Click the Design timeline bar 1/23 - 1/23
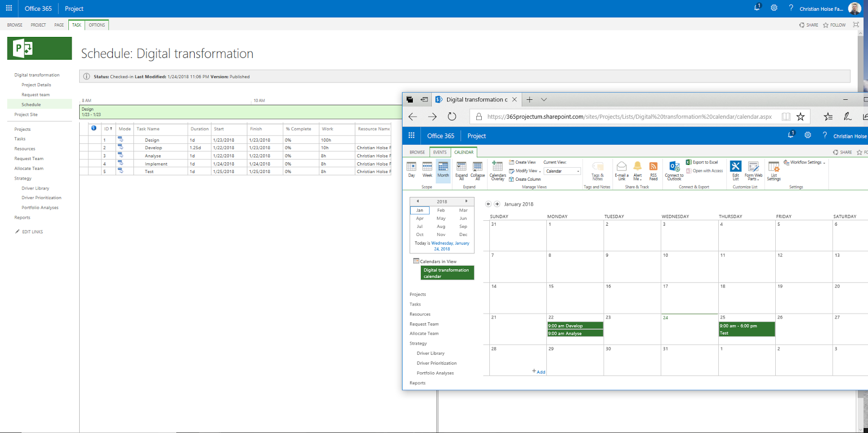The height and width of the screenshot is (433, 868). pos(241,112)
